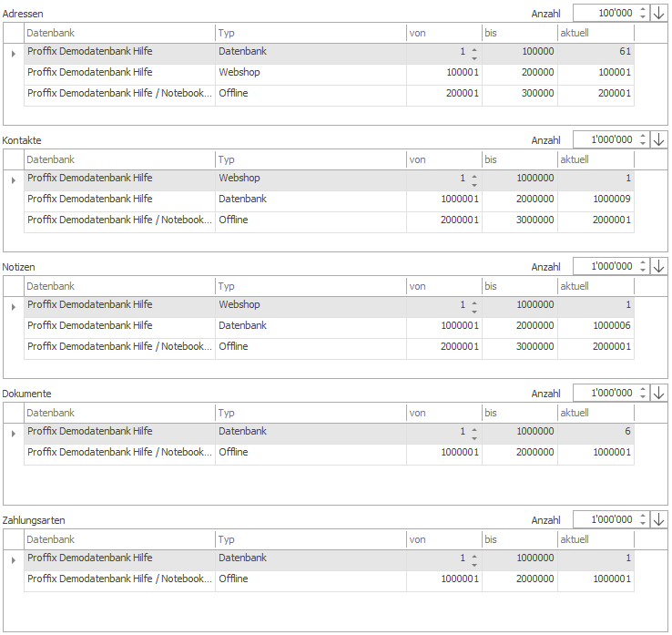This screenshot has height=635, width=672.
Task: Sort Kontakte table by aktuell column
Action: [596, 159]
